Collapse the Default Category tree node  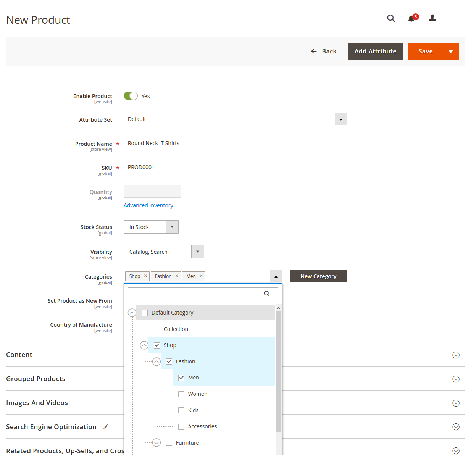click(x=132, y=313)
